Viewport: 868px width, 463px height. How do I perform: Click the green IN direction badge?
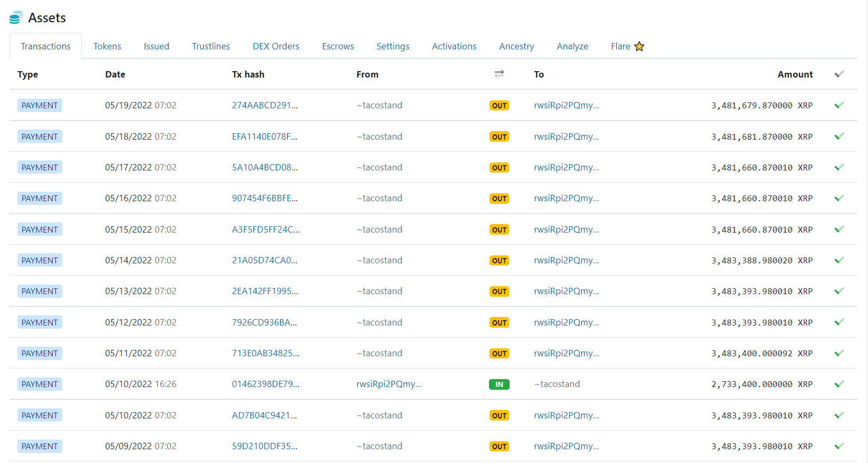(x=499, y=384)
